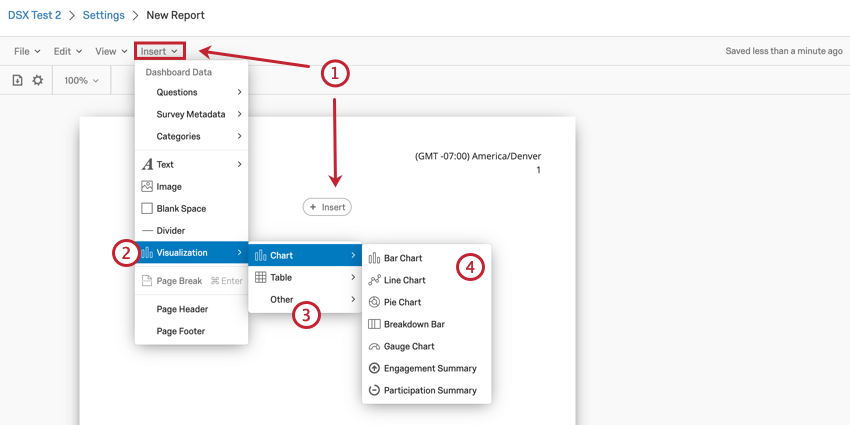Screen dimensions: 850x425
Task: Click the Line Chart icon
Action: coord(374,280)
